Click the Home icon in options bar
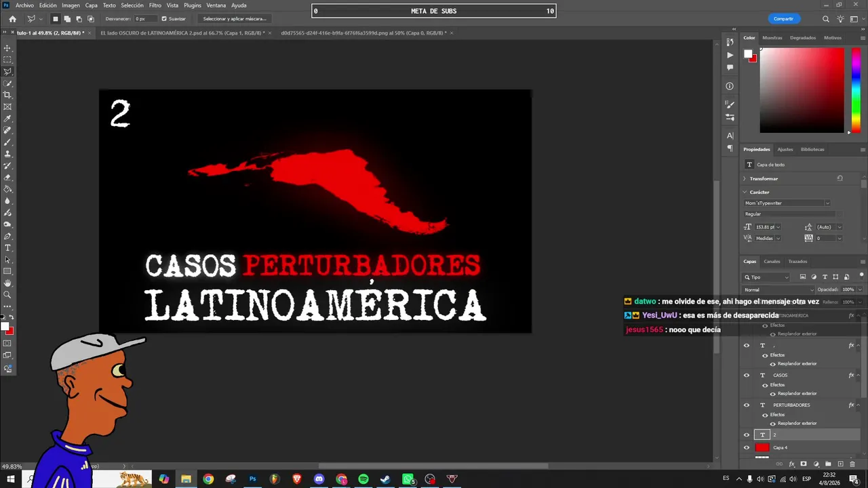 pos(12,19)
